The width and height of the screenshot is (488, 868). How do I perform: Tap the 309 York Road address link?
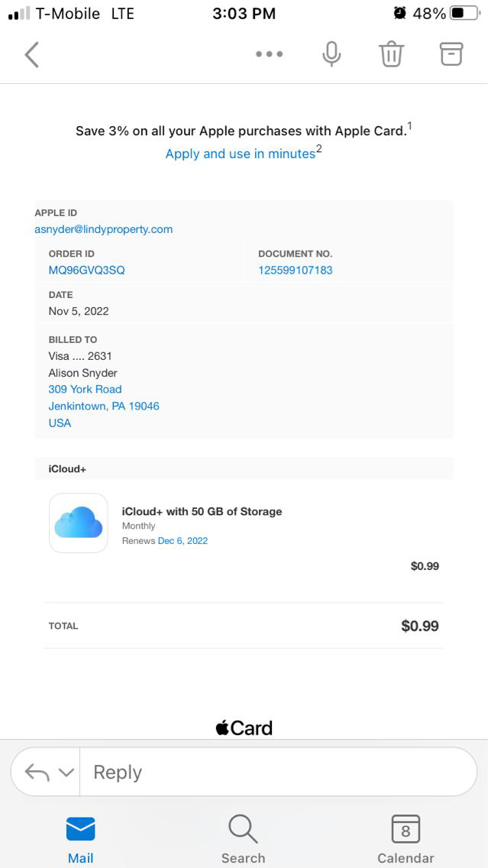tap(85, 389)
